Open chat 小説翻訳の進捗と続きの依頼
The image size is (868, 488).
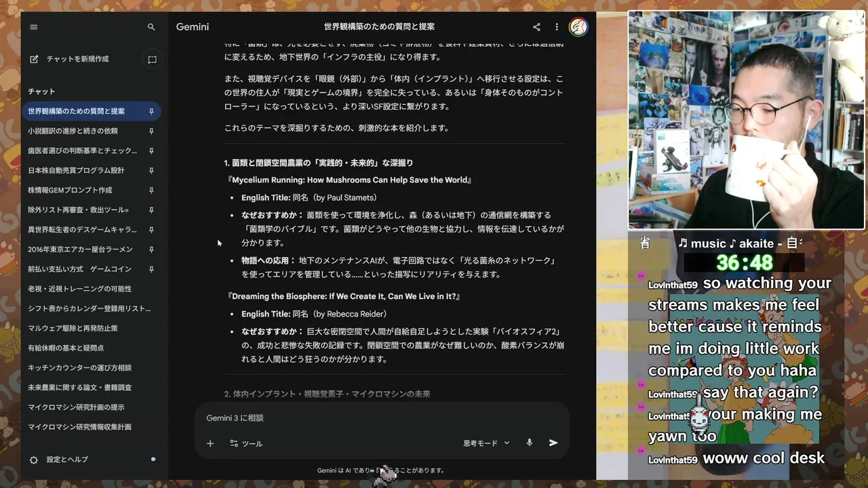(91, 131)
